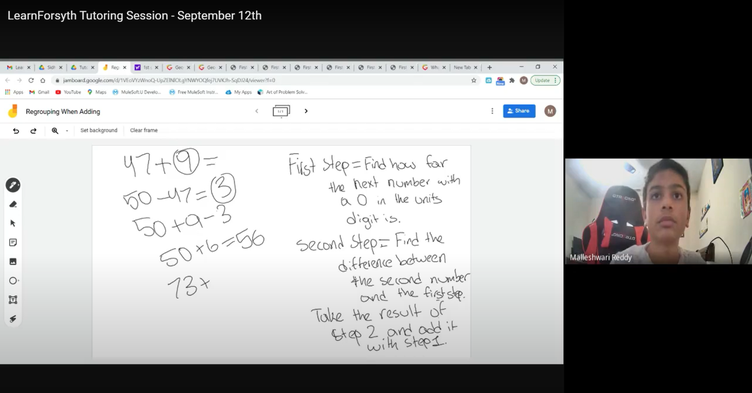Choose the Select arrow tool

[13, 223]
